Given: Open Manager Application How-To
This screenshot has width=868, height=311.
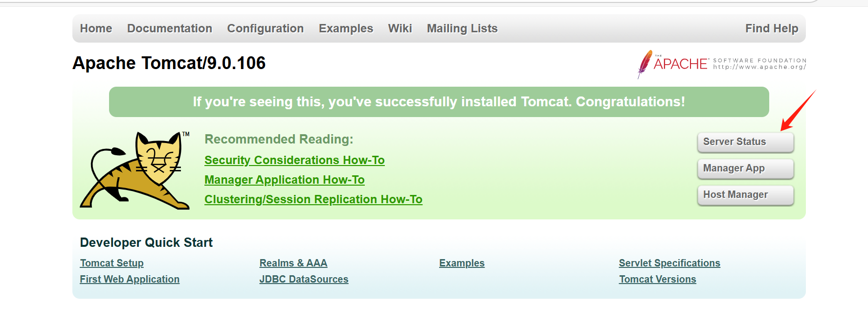Looking at the screenshot, I should pos(284,180).
